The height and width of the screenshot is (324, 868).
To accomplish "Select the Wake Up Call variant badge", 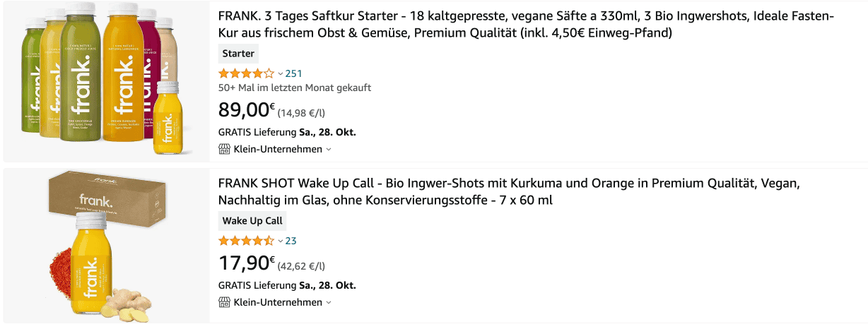I will 252,221.
